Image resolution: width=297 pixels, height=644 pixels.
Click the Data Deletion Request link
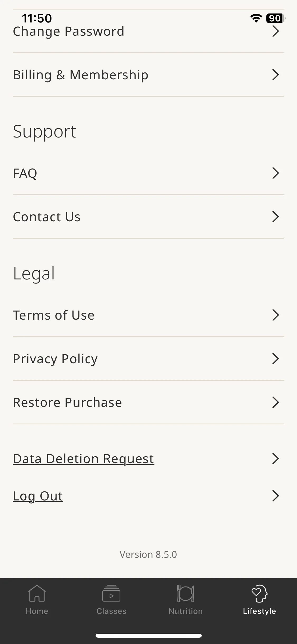tap(83, 459)
